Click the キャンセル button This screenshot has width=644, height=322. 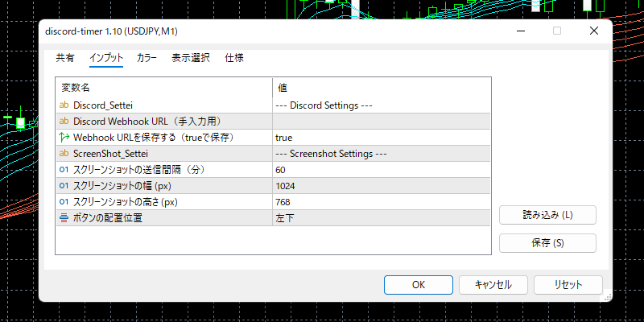click(x=493, y=284)
